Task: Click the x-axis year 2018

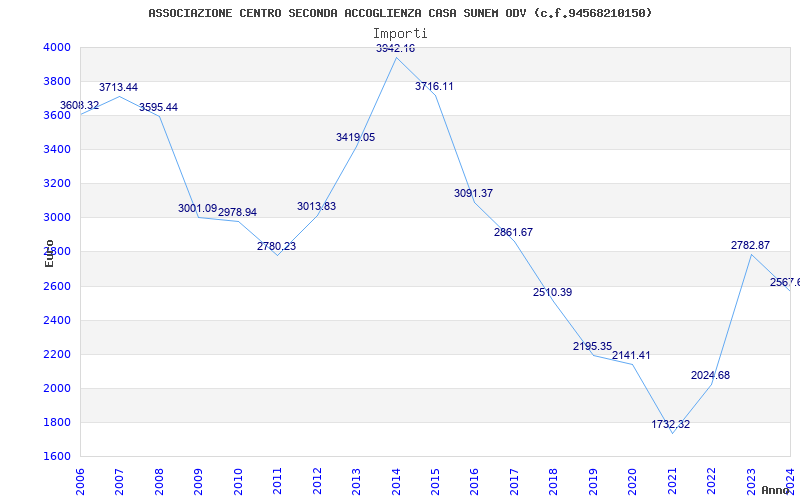Action: pos(554,482)
